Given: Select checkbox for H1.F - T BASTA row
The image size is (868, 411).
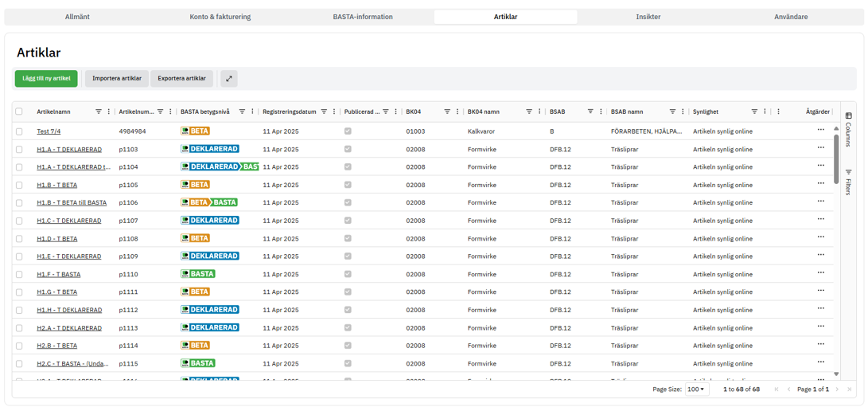Looking at the screenshot, I should (19, 274).
